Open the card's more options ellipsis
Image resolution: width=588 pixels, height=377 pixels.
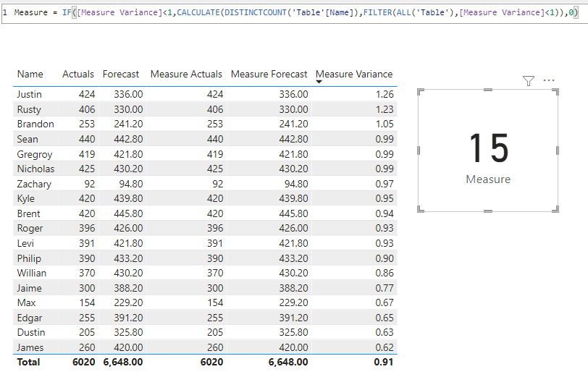tap(549, 80)
